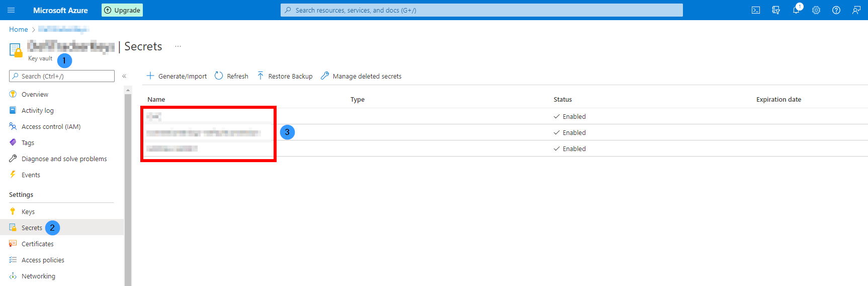Click the Key vault resource icon
Screen dimensions: 868x286
16,49
